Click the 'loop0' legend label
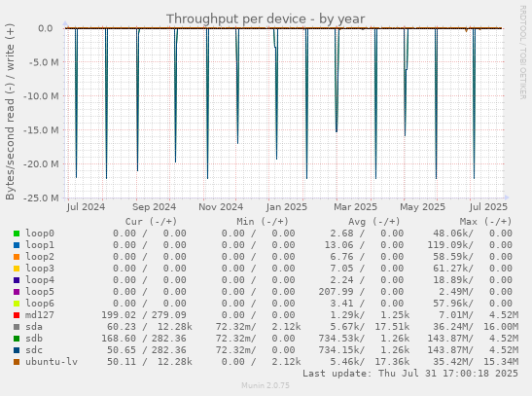The height and width of the screenshot is (396, 532). click(x=40, y=234)
